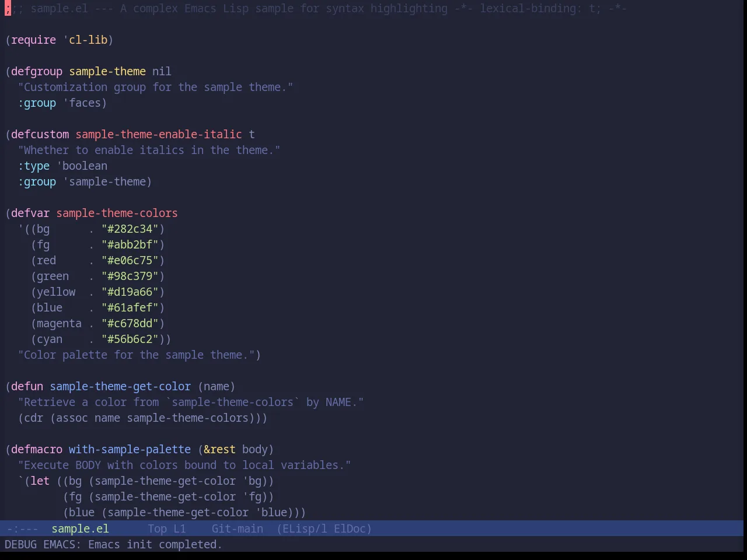Click the '&rest' keyword
This screenshot has width=747, height=560.
point(219,449)
